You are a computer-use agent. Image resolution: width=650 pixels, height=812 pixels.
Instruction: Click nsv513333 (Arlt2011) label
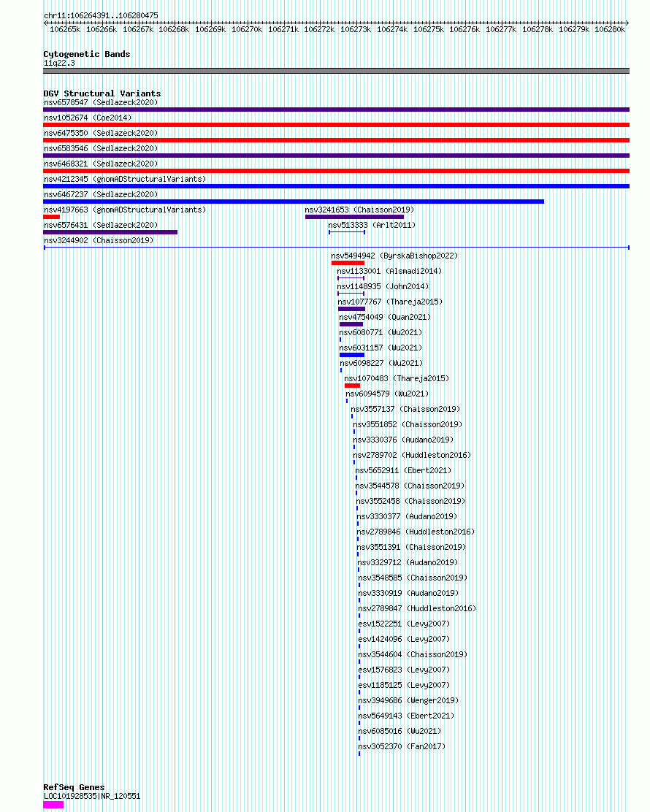(372, 225)
